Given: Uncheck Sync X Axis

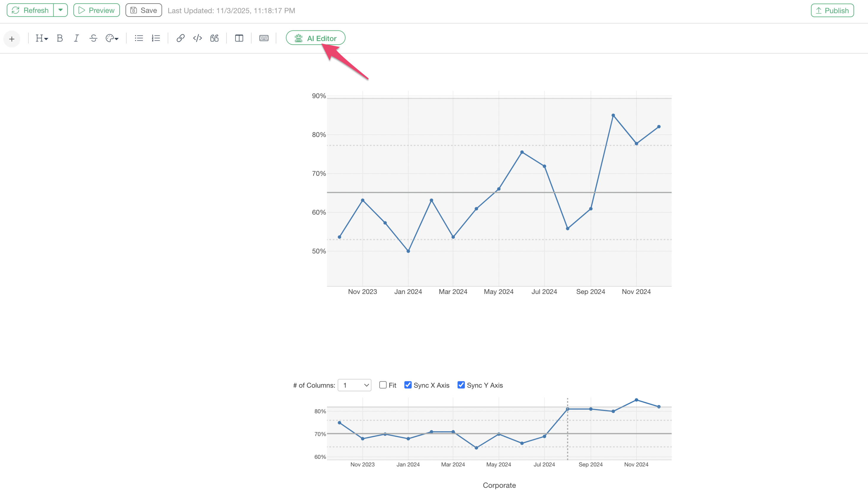Looking at the screenshot, I should (x=408, y=385).
